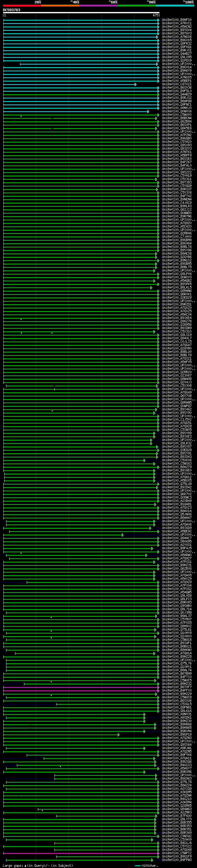Click the UniRef100_B9GV15 entry
The width and height of the screenshot is (197, 868).
click(x=176, y=40)
